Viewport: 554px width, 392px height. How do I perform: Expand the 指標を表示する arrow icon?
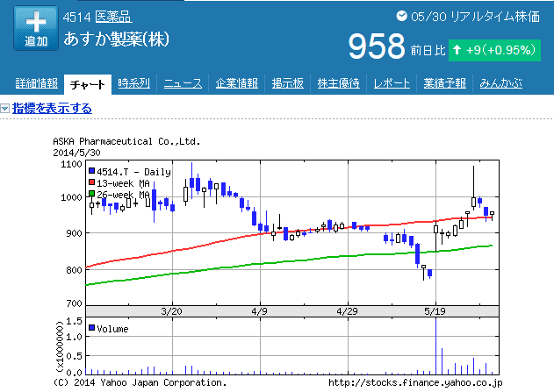point(4,109)
